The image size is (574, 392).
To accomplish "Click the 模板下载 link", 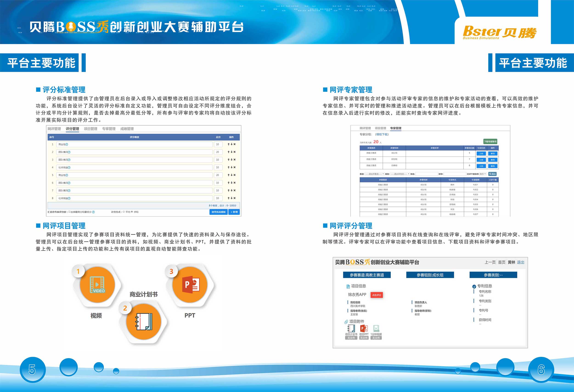I will tap(382, 134).
